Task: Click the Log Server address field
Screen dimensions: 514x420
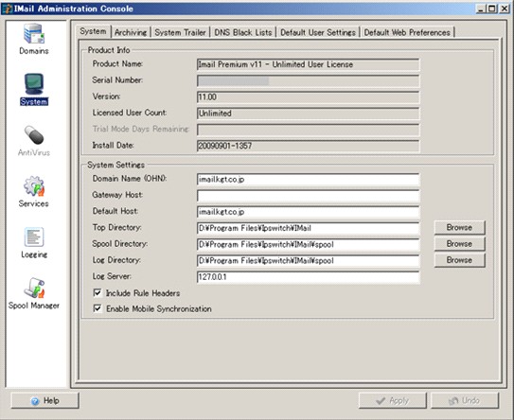Action: (309, 277)
